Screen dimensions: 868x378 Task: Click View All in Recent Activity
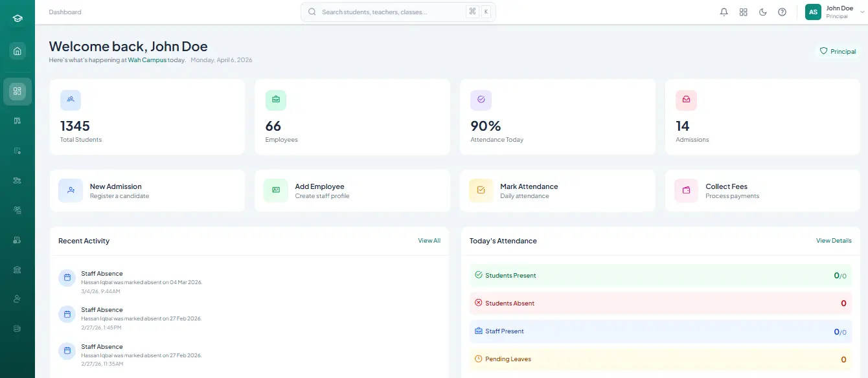click(429, 240)
